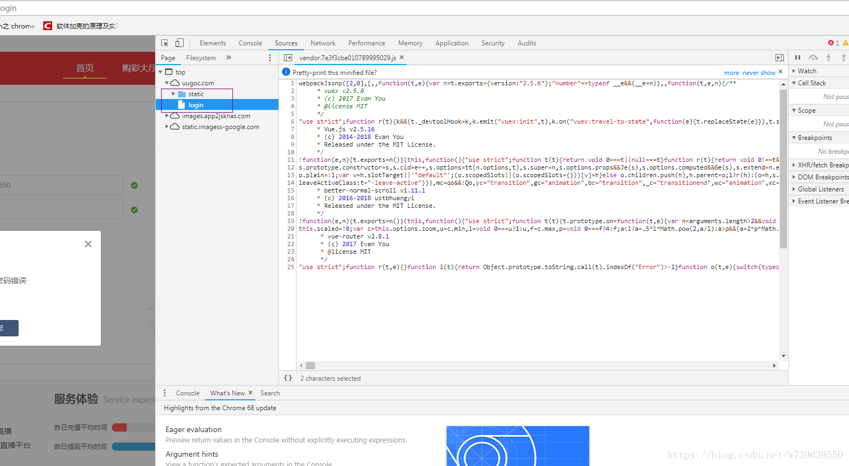Viewport: 849px width, 466px height.
Task: Click the Argument hints heading
Action: click(192, 454)
